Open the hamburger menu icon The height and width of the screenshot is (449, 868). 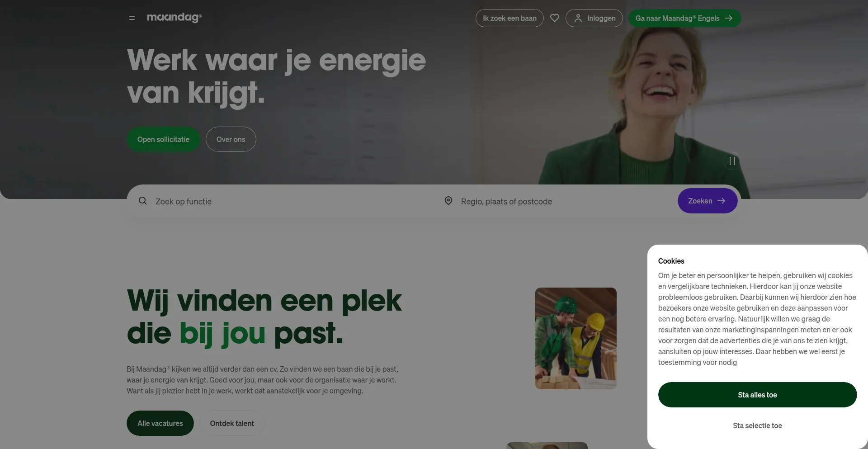[x=132, y=18]
